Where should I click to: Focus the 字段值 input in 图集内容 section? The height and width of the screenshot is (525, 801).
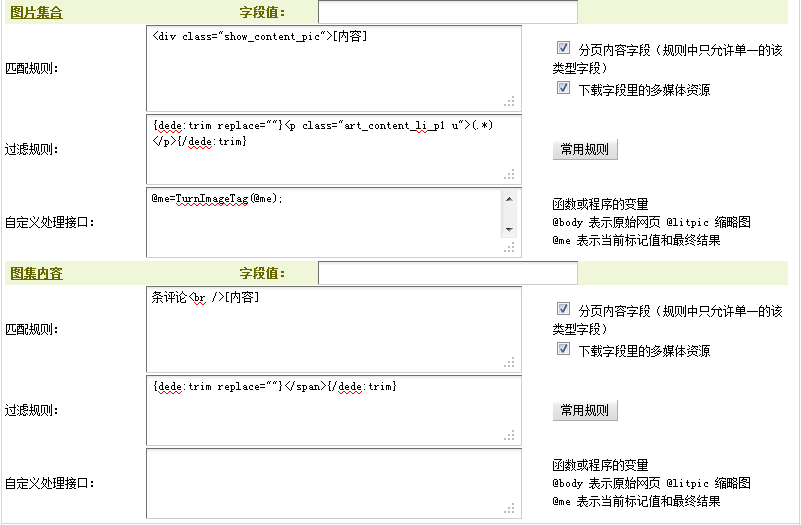pos(447,273)
